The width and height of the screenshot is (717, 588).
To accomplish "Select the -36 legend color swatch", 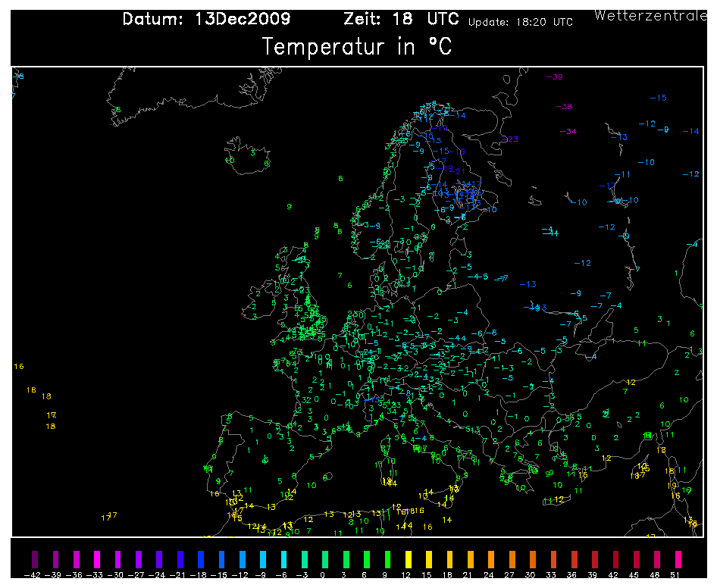I will [77, 559].
